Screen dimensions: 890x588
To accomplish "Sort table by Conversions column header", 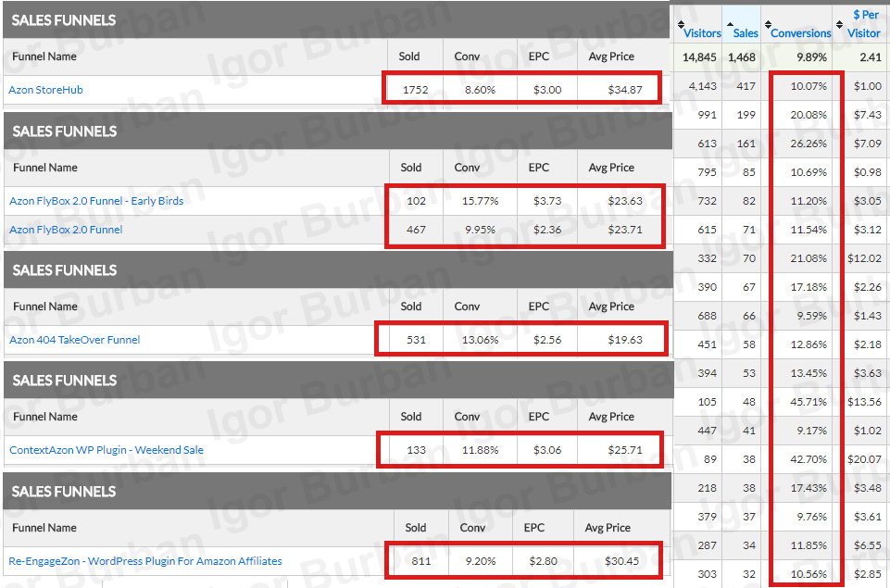I will tap(800, 33).
